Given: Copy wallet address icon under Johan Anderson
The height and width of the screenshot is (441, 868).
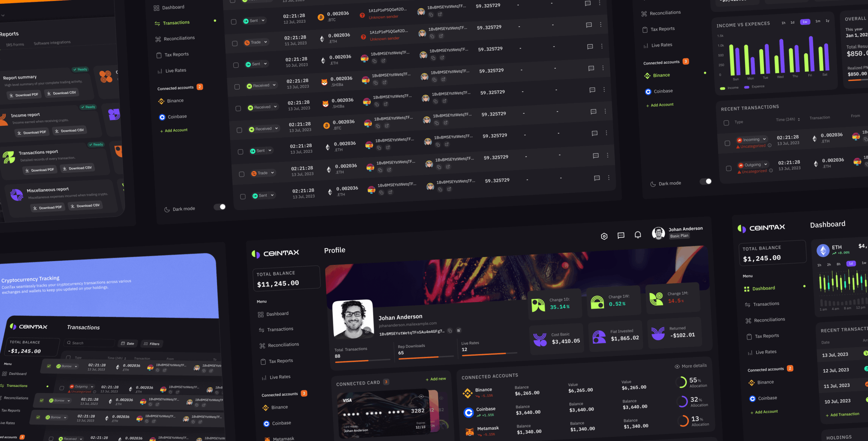Looking at the screenshot, I should 450,331.
